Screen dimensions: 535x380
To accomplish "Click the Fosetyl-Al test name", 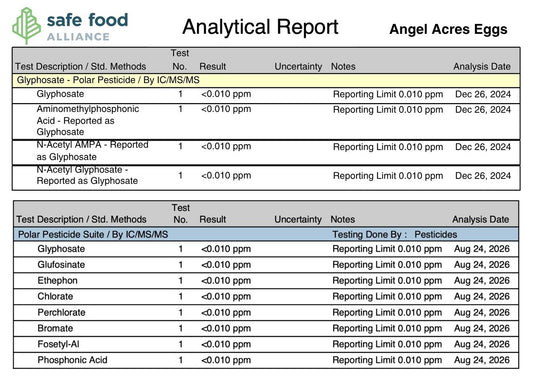I will coord(58,344).
